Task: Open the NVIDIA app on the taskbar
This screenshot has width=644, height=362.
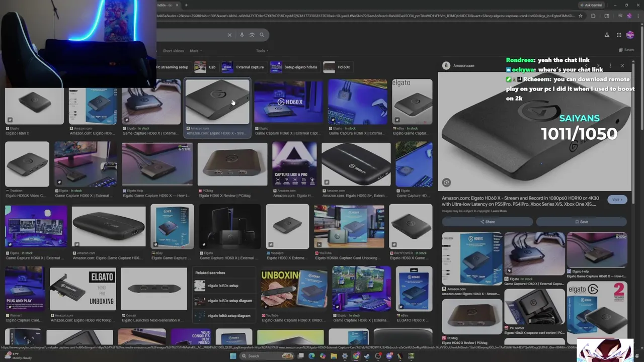Action: [x=411, y=356]
